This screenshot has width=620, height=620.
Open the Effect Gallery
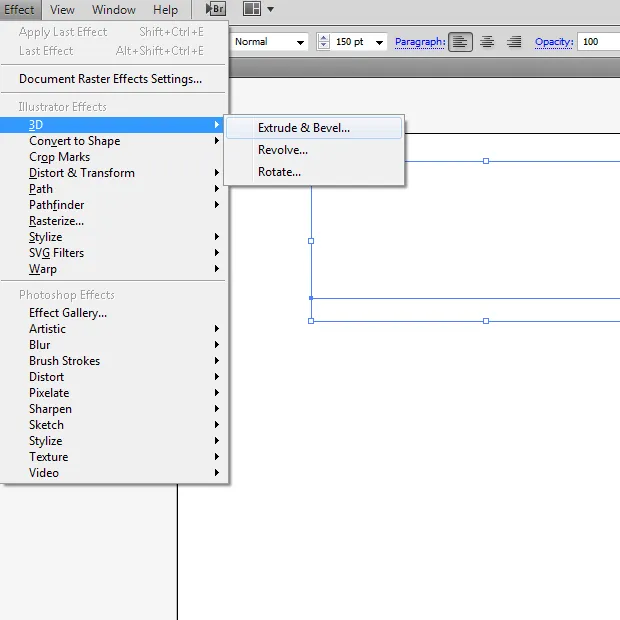point(68,313)
